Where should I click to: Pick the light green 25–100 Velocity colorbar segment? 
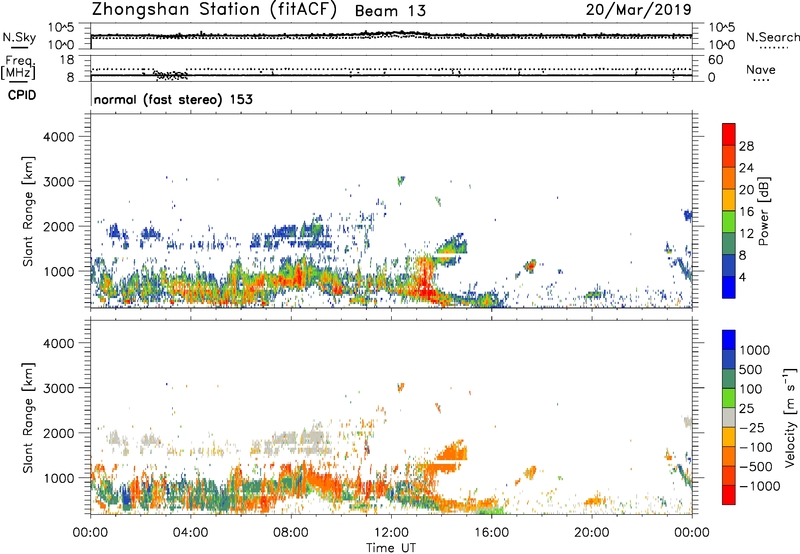tap(729, 398)
